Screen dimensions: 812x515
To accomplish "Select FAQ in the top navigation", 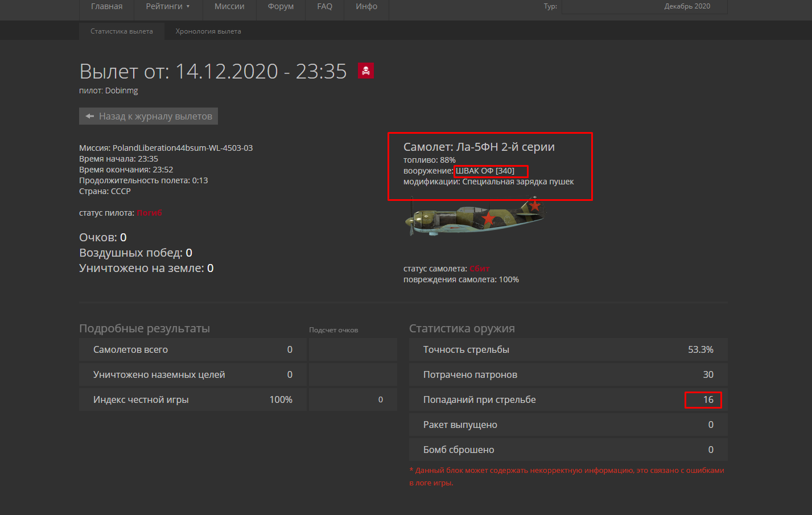I will point(324,6).
